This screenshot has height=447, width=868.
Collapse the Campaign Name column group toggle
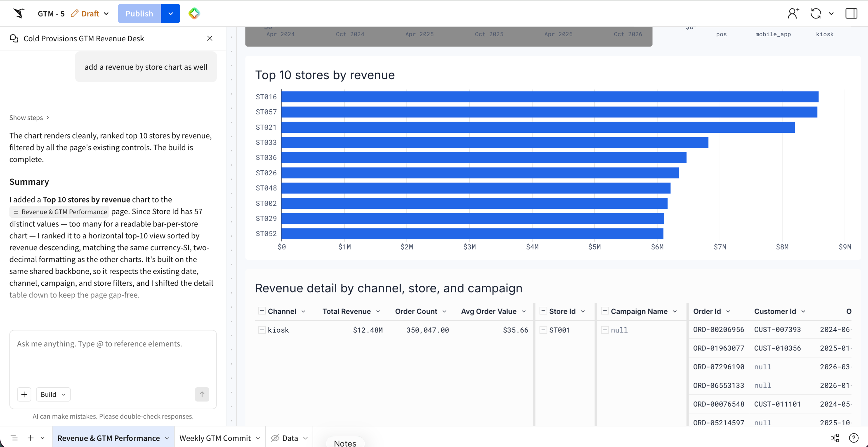click(605, 311)
